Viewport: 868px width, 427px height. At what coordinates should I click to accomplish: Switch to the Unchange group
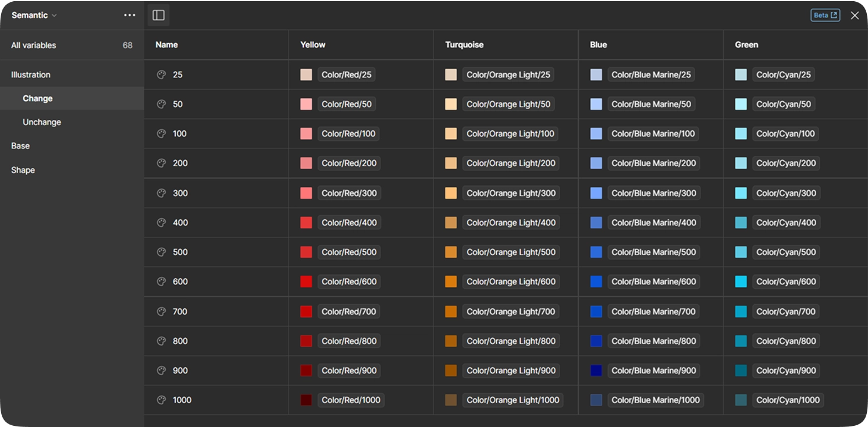[41, 122]
